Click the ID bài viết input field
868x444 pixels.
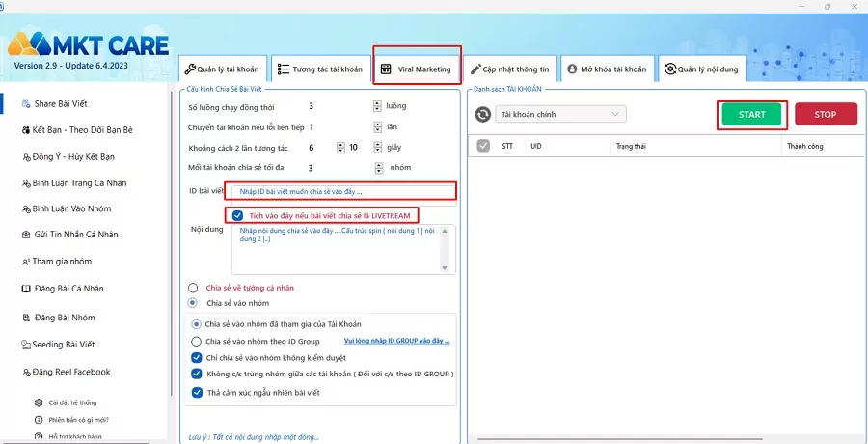[x=343, y=191]
